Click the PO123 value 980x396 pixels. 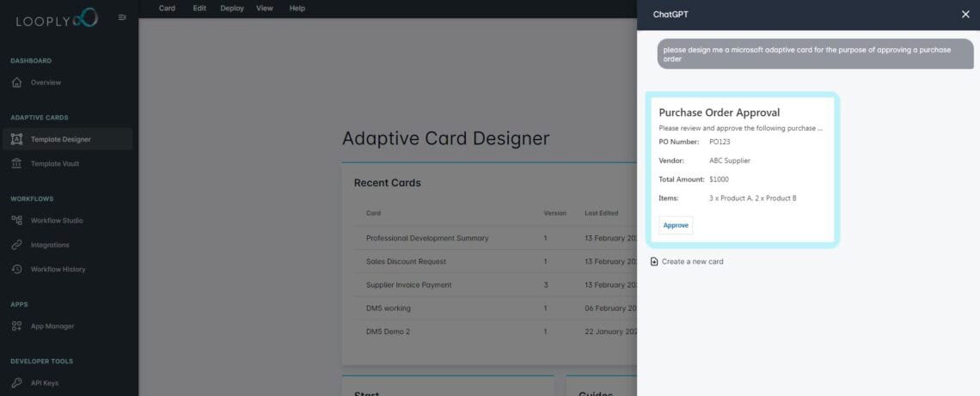(720, 142)
